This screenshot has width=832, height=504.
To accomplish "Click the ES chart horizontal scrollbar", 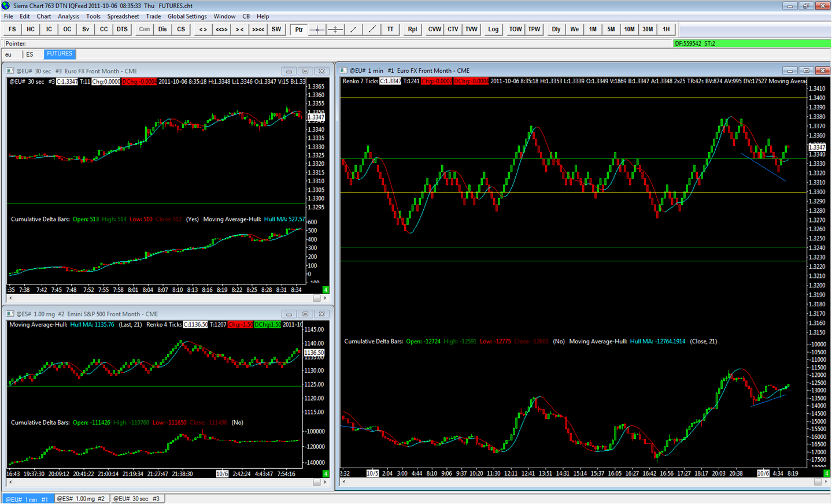I will point(168,482).
